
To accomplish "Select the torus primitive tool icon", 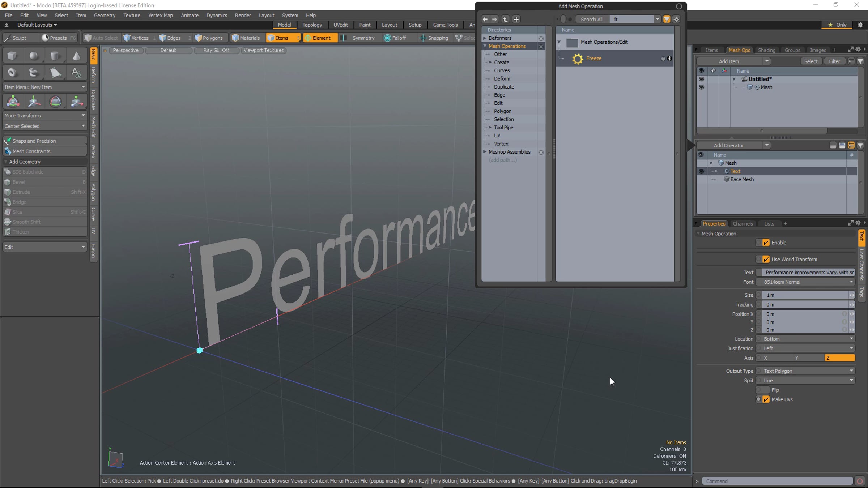I will tap(12, 73).
